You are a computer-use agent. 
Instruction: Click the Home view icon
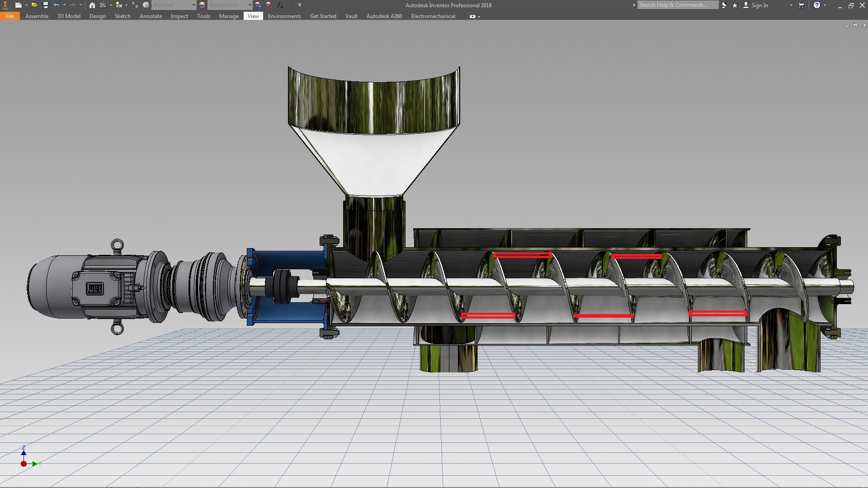tap(92, 5)
